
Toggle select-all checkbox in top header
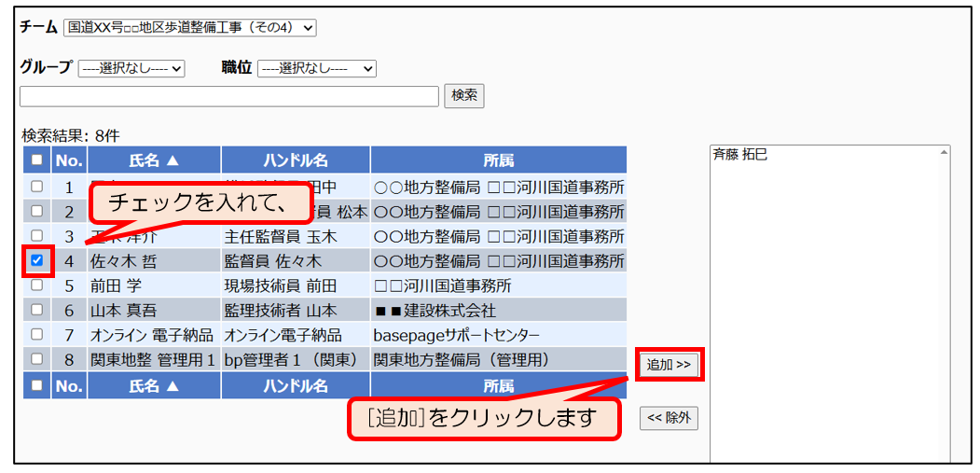[x=37, y=160]
